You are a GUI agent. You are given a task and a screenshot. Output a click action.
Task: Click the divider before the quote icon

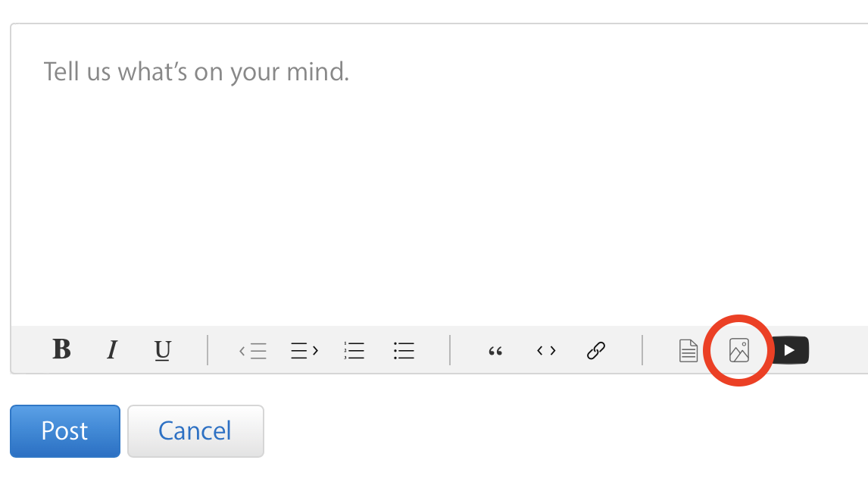[x=450, y=350]
